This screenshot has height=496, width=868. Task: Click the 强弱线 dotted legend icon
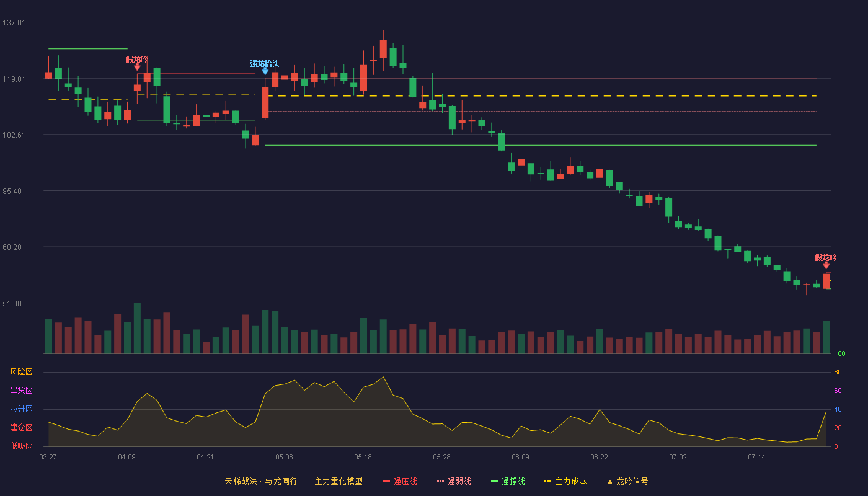(x=441, y=481)
